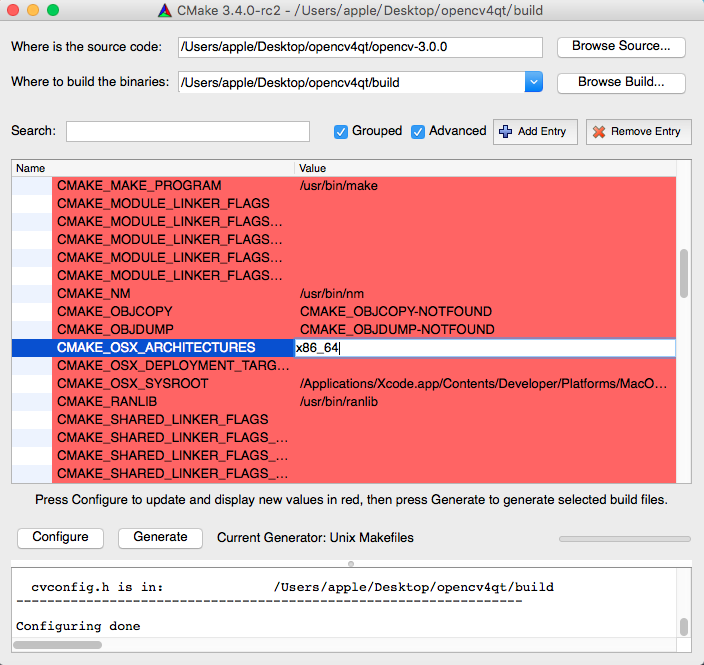Viewport: 704px width, 665px height.
Task: Click the Current Generator: Unix Makefiles label
Action: point(315,537)
